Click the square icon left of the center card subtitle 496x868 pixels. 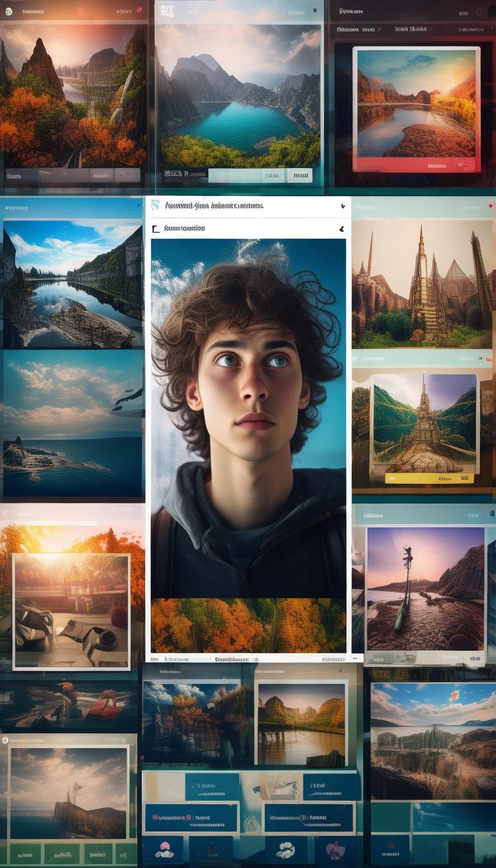tap(155, 229)
